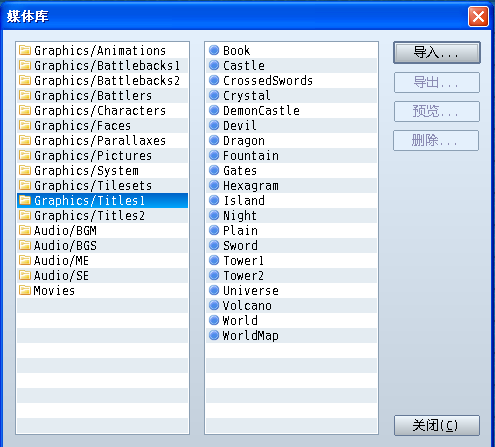Click the folder icon beside Graphics/Animations
495x447 pixels.
coord(25,50)
